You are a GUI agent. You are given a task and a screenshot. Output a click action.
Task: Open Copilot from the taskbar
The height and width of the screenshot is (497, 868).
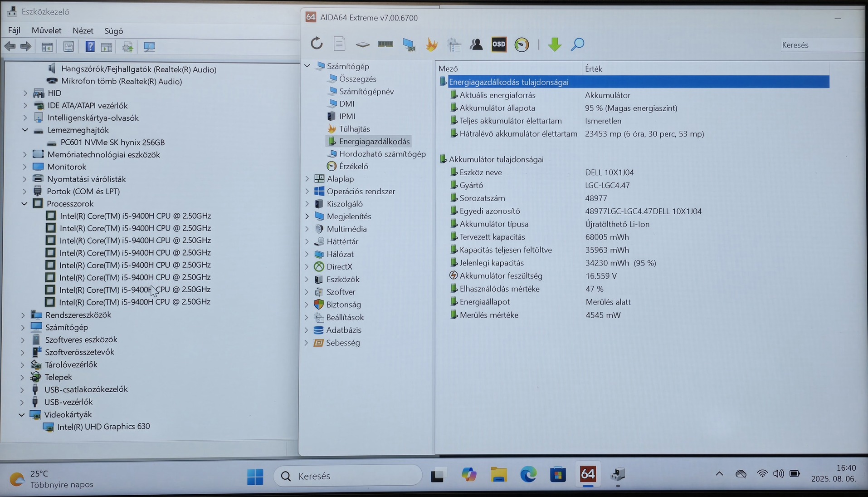tap(468, 475)
